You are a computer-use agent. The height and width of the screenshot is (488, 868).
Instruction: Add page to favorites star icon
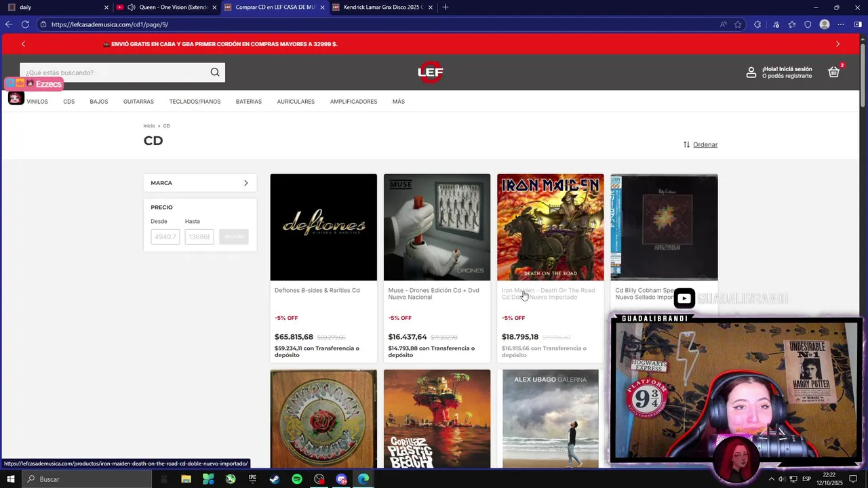pyautogui.click(x=738, y=24)
